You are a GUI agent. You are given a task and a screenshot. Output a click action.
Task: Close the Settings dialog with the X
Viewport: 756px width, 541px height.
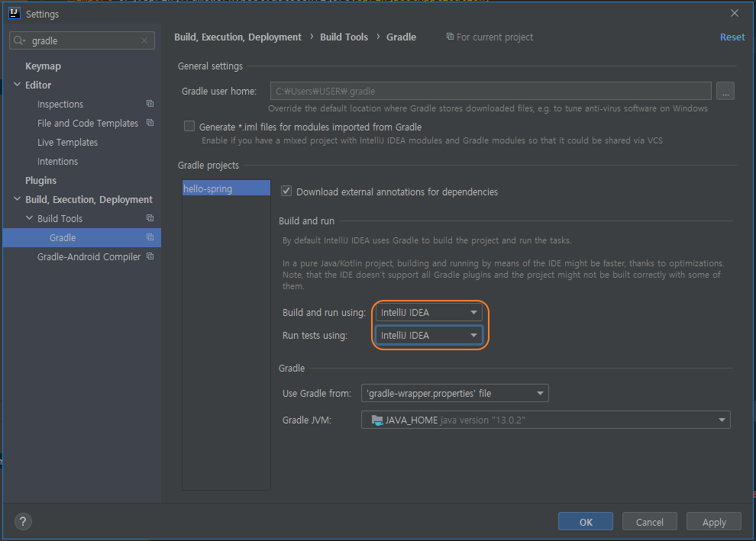coord(735,13)
